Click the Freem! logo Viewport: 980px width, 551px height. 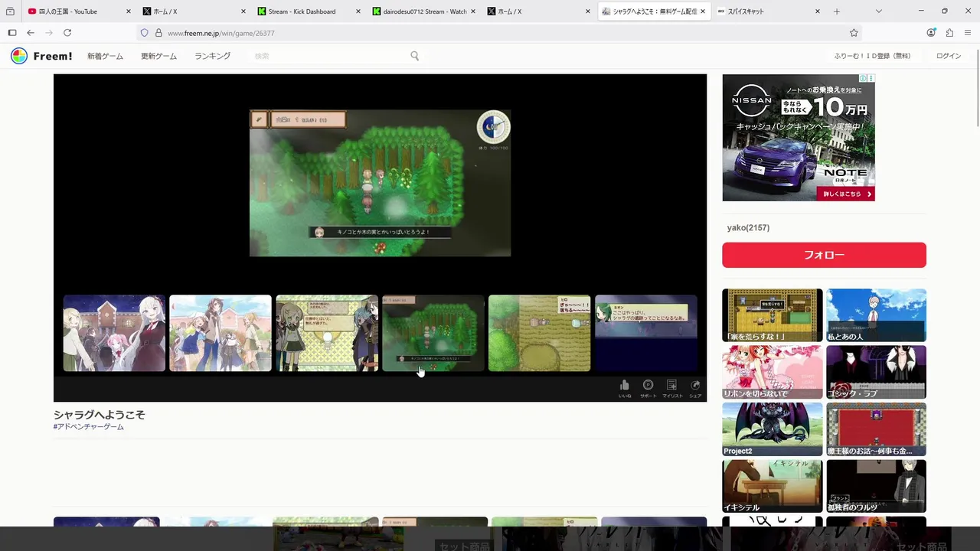coord(41,56)
